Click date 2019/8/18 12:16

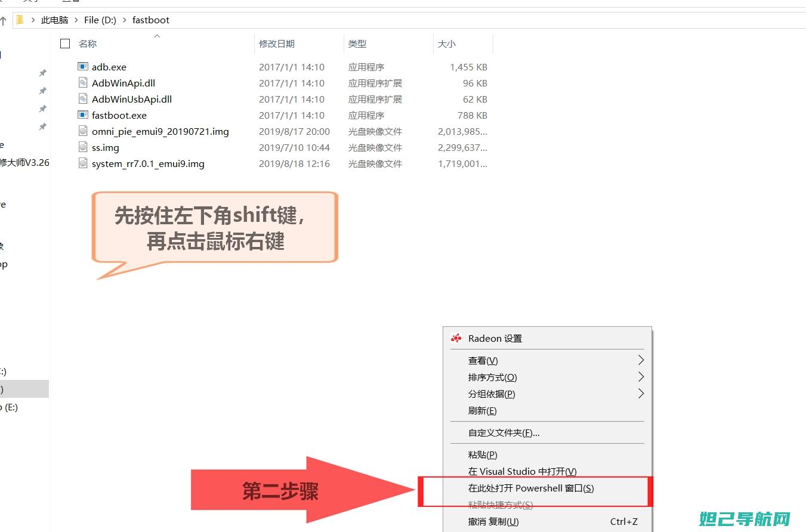tap(294, 163)
